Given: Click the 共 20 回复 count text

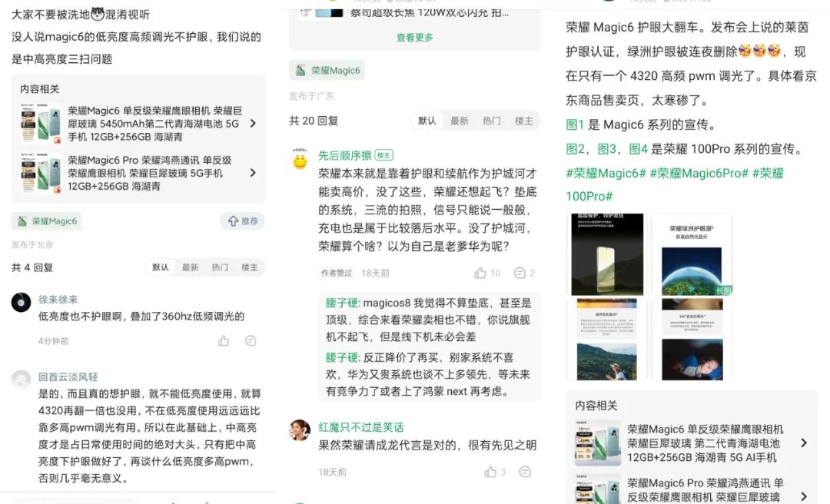Looking at the screenshot, I should click(x=314, y=121).
